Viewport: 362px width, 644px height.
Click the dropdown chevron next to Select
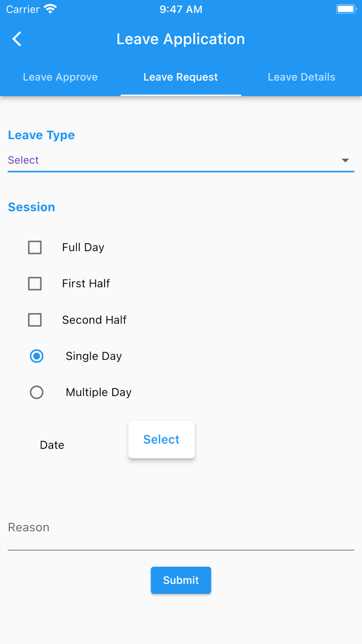point(345,160)
